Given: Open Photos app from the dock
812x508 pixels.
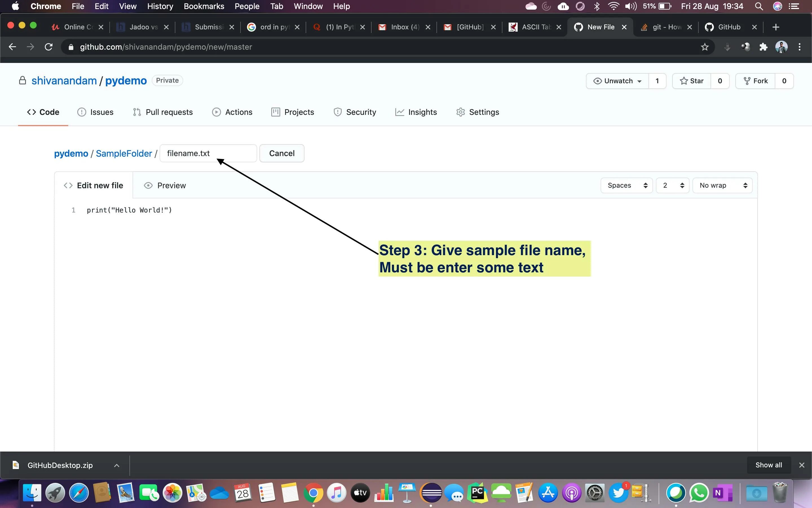Looking at the screenshot, I should (173, 493).
